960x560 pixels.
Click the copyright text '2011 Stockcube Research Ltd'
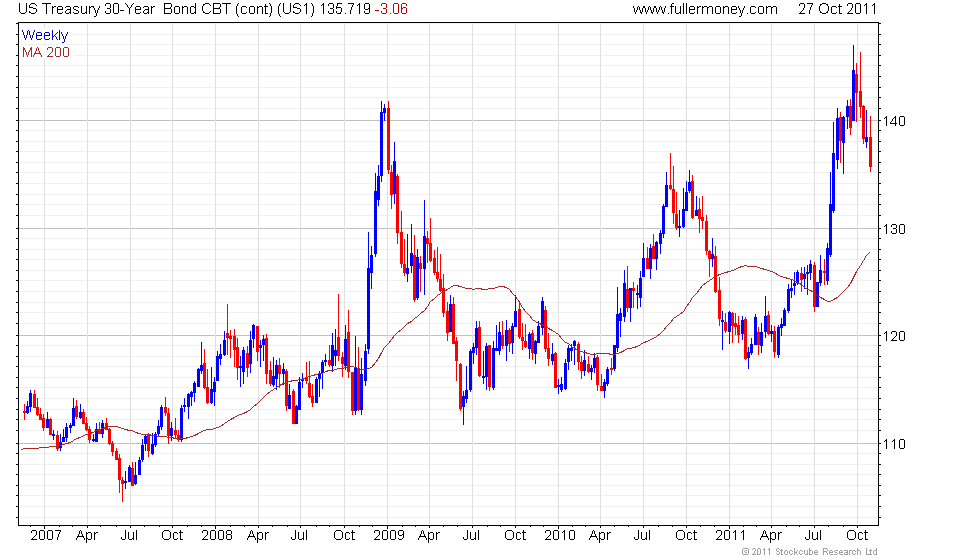[x=814, y=552]
